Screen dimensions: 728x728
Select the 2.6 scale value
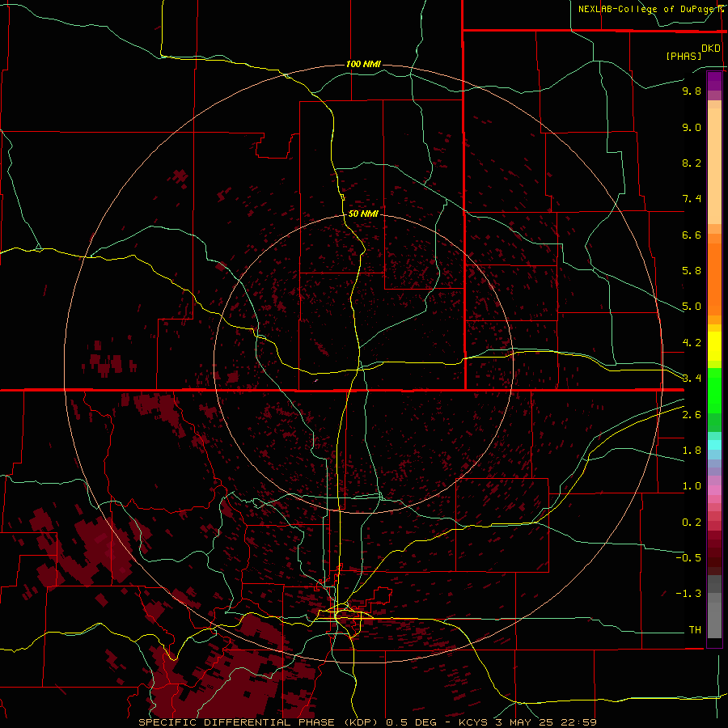pos(692,415)
